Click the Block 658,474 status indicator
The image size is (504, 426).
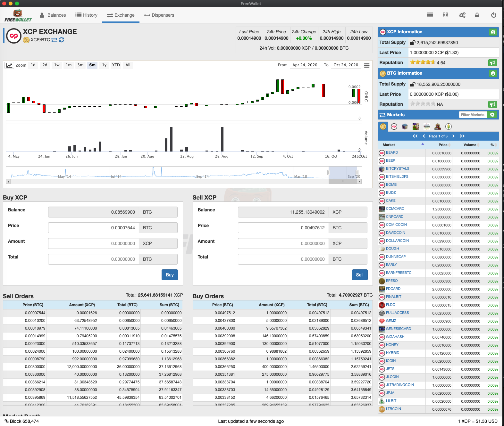pos(21,421)
